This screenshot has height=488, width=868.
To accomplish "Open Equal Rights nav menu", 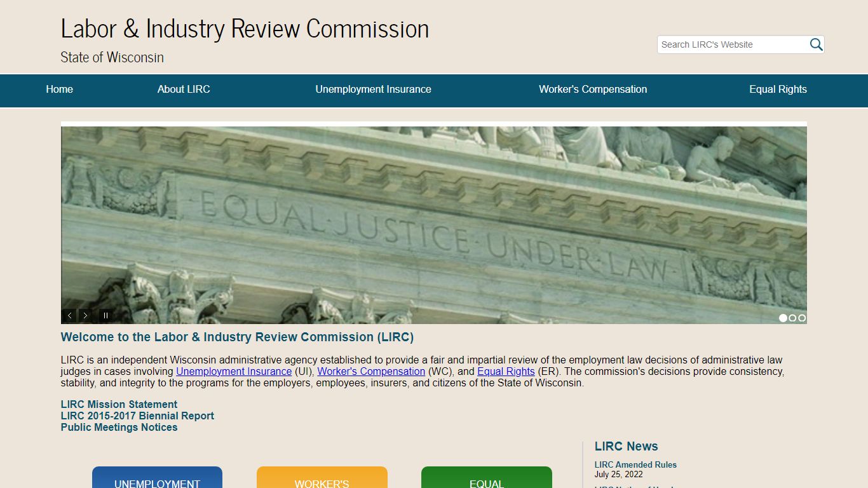I will pos(778,90).
